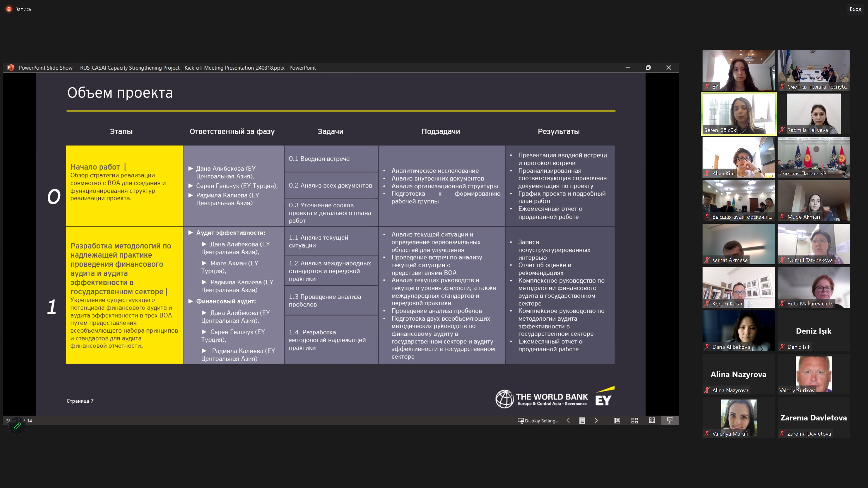Switch to Normal view icon
The height and width of the screenshot is (488, 868).
click(617, 420)
